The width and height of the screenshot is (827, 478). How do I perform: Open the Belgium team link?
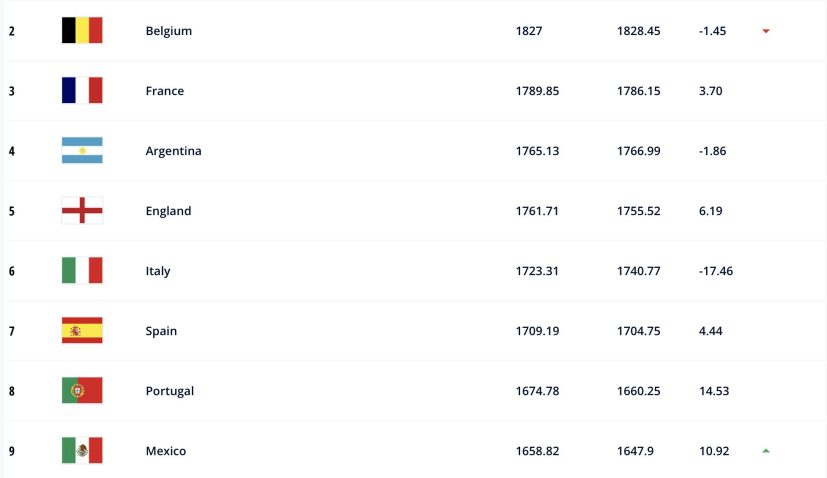click(x=168, y=31)
